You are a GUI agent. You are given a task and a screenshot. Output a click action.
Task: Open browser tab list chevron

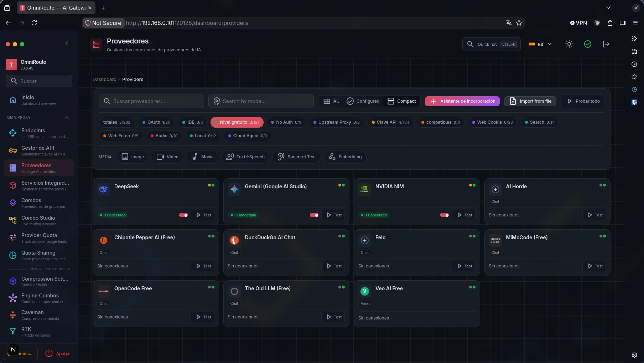608,8
